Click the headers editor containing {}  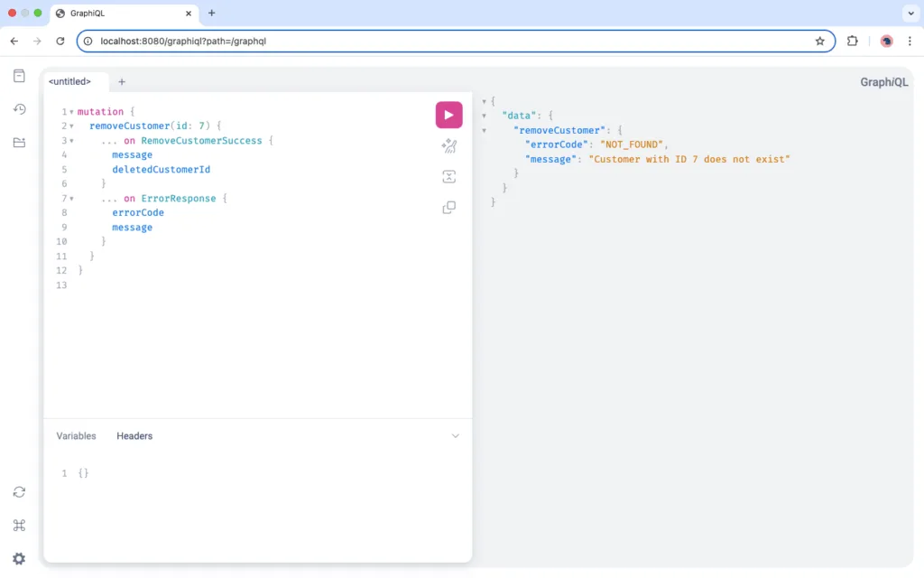(x=257, y=508)
